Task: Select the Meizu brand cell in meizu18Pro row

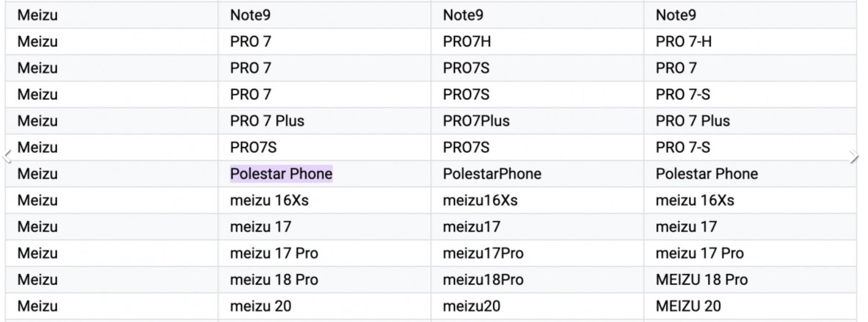Action: pyautogui.click(x=37, y=280)
